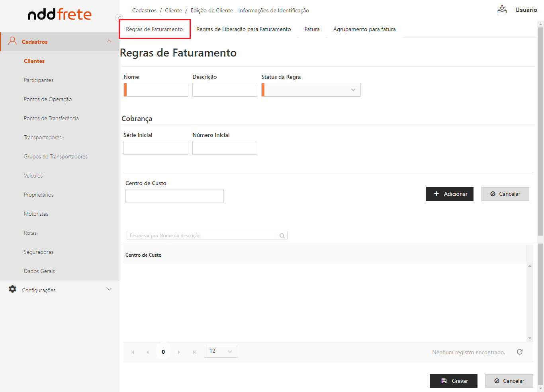The height and width of the screenshot is (392, 544).
Task: Go to next page using pagination arrow
Action: pos(179,352)
